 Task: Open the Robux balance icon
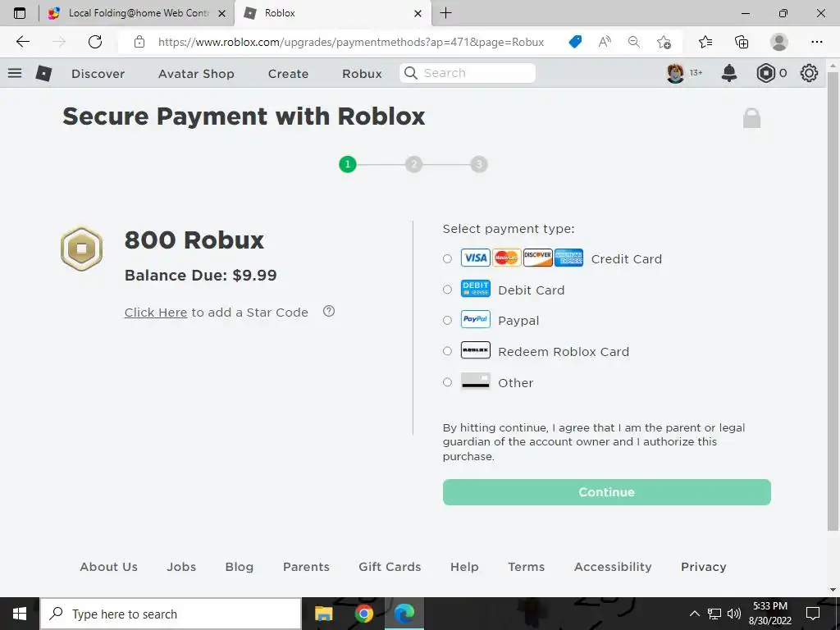click(765, 73)
